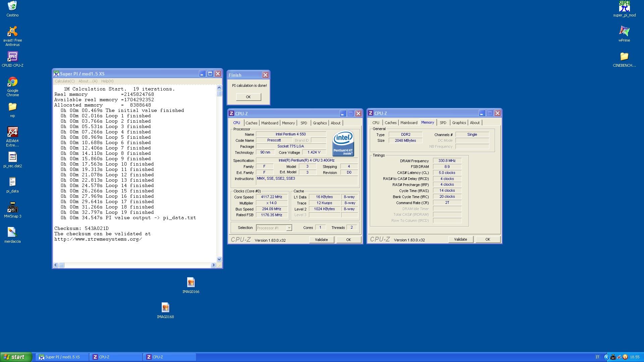644x362 pixels.
Task: Activate second CPU-Z taskbar button
Action: click(x=170, y=357)
